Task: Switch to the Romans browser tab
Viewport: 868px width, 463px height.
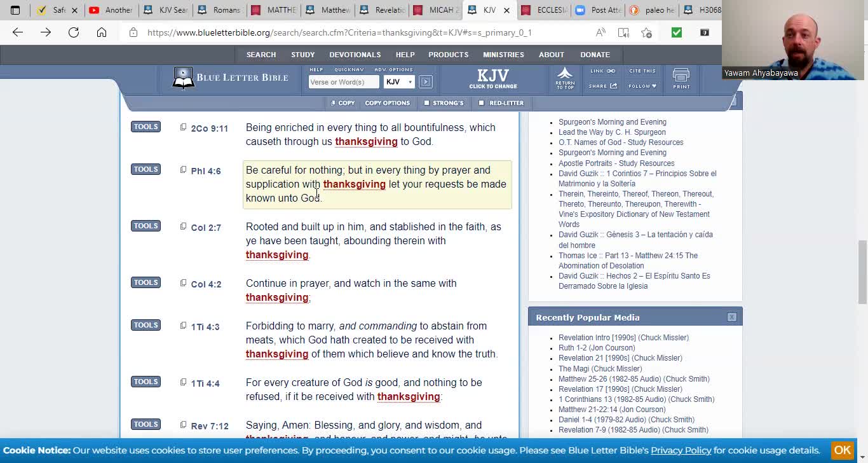Action: tap(219, 10)
